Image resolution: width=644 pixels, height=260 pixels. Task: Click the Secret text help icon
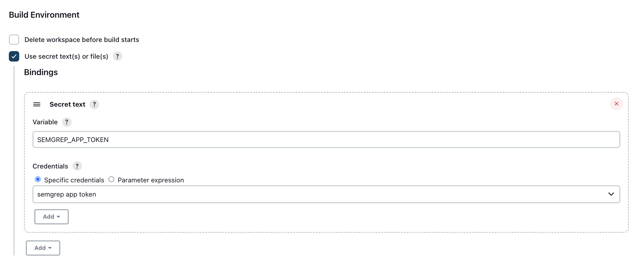pos(94,104)
